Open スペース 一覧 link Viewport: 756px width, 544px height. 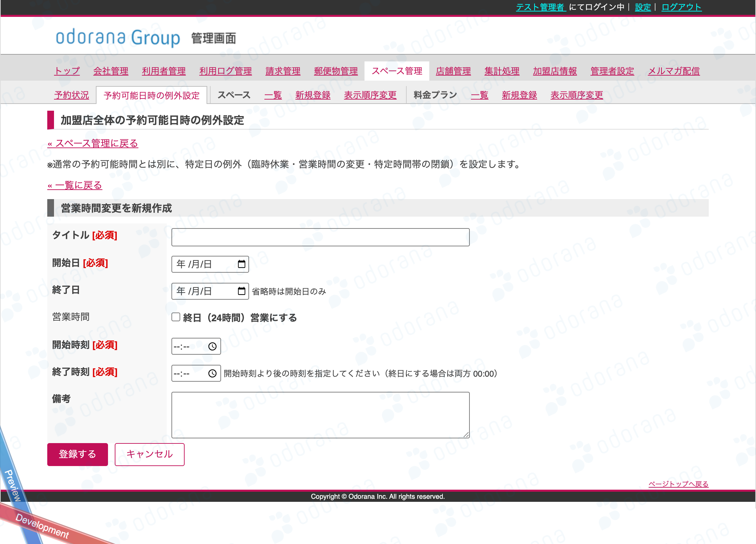(273, 95)
